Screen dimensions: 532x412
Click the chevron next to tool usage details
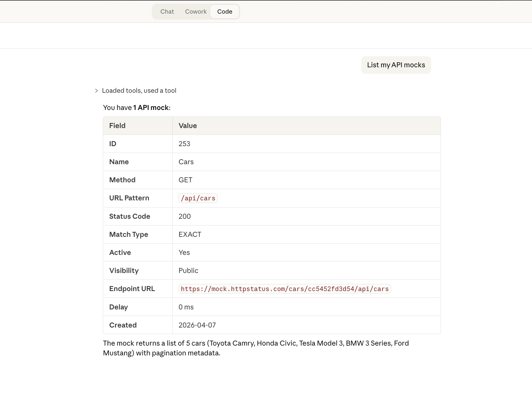pyautogui.click(x=96, y=90)
